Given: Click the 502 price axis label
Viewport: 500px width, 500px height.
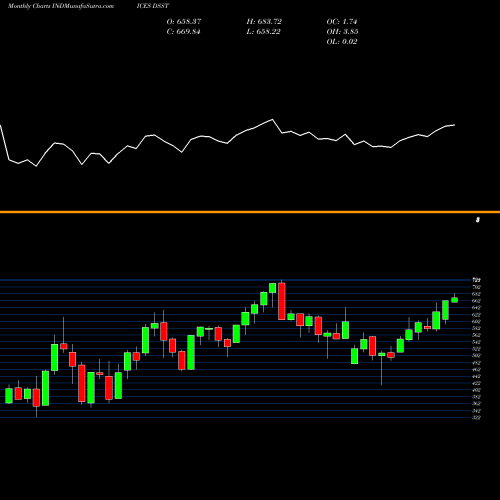Looking at the screenshot, I should 477,356.
